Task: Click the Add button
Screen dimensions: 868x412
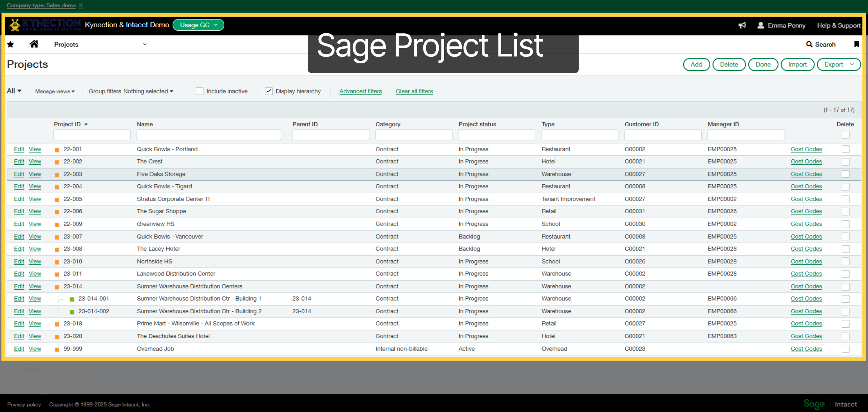Action: point(696,64)
